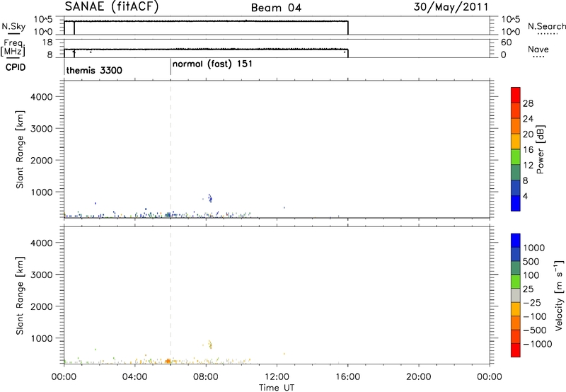Click the SANAE (fitACF) title
The width and height of the screenshot is (566, 392).
click(x=112, y=6)
